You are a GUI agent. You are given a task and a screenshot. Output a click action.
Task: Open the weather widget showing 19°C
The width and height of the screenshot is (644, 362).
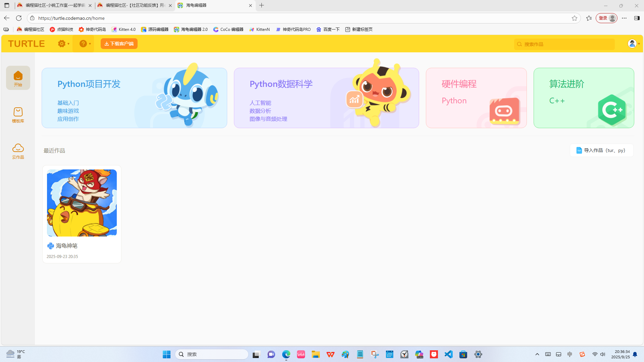click(15, 354)
